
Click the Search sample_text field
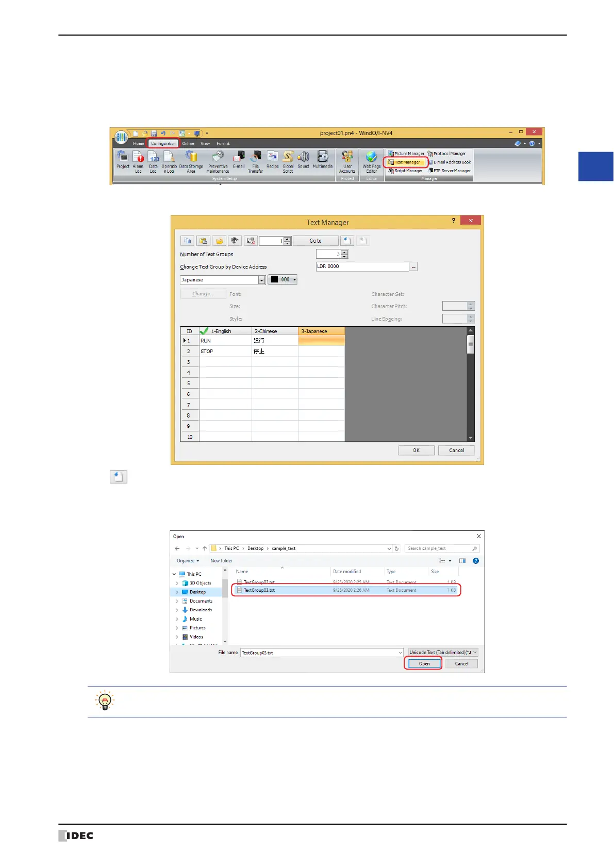(442, 548)
